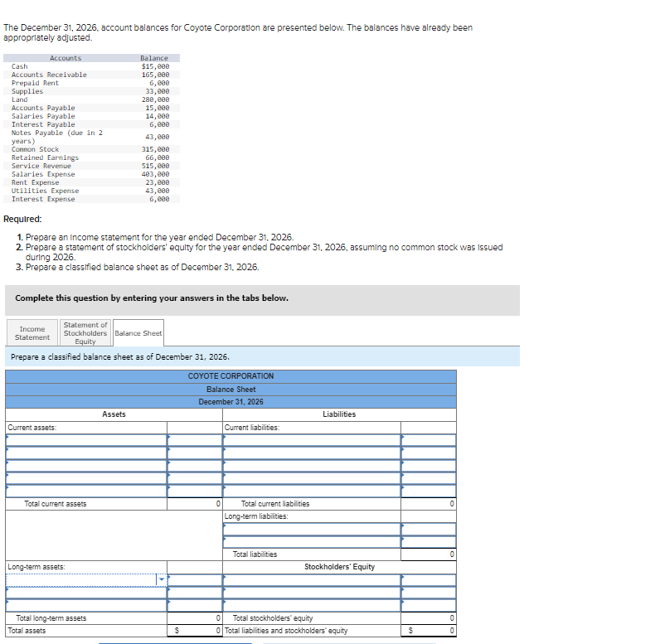The height and width of the screenshot is (644, 660).
Task: Click the second current assets amount field
Action: coord(195,453)
